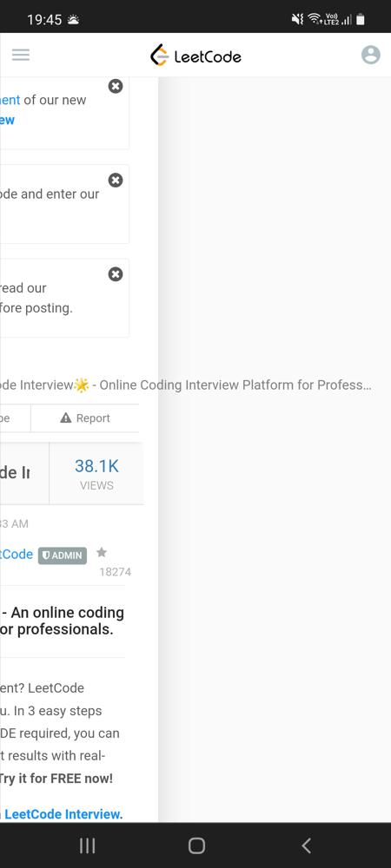
Task: Open the user profile avatar icon
Action: [370, 55]
